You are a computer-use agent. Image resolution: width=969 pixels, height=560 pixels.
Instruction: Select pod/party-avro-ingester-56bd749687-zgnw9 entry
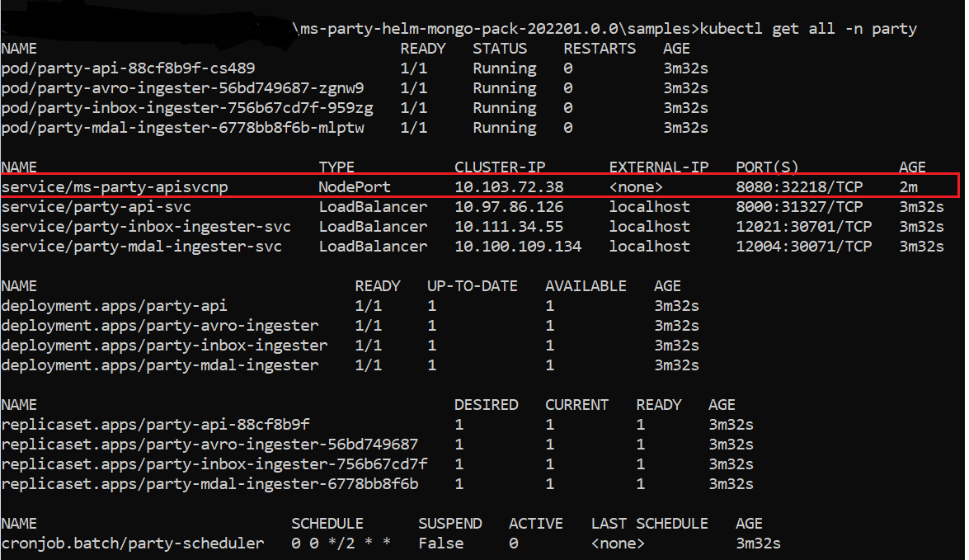pos(183,88)
